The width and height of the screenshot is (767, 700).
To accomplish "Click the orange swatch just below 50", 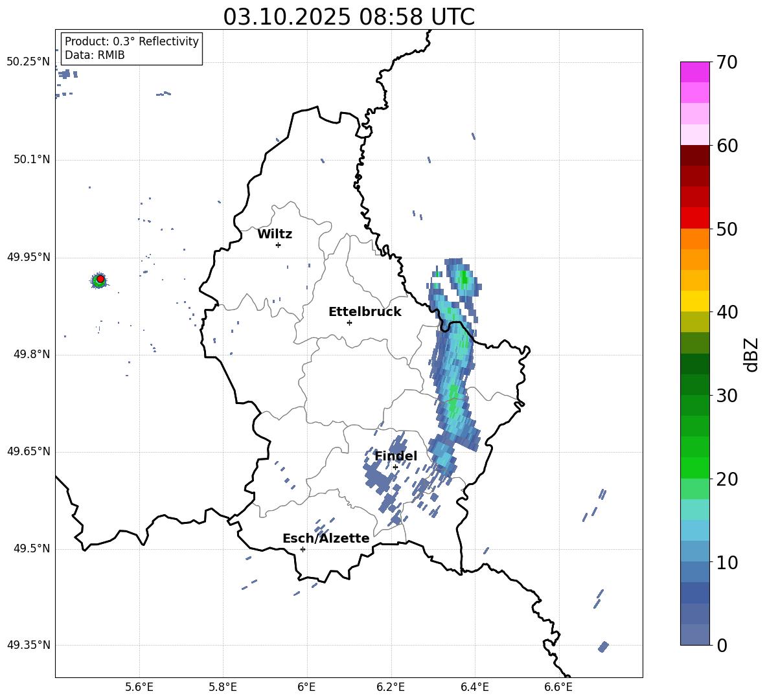I will click(x=695, y=239).
